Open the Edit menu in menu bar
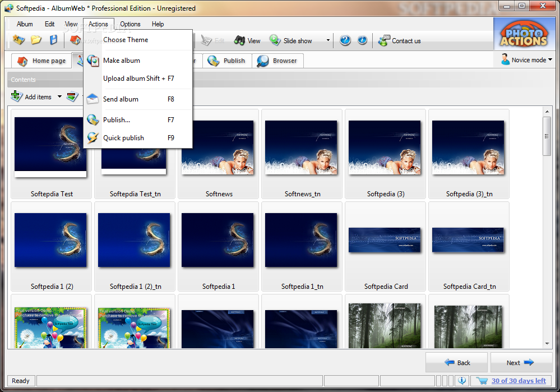The height and width of the screenshot is (392, 560). 50,24
